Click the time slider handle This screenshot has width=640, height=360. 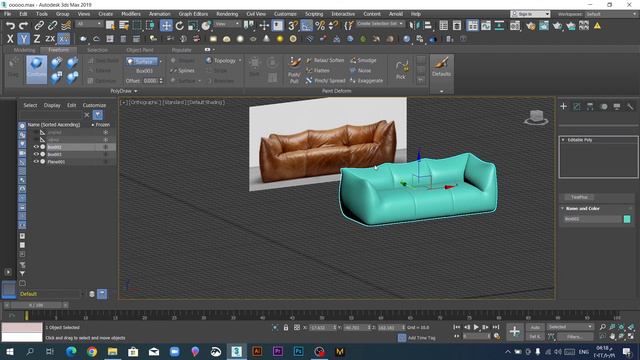coord(36,305)
